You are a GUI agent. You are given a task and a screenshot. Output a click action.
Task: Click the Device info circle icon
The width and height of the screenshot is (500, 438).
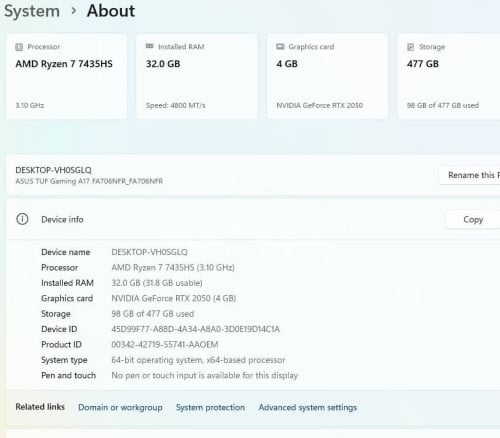pyautogui.click(x=22, y=219)
